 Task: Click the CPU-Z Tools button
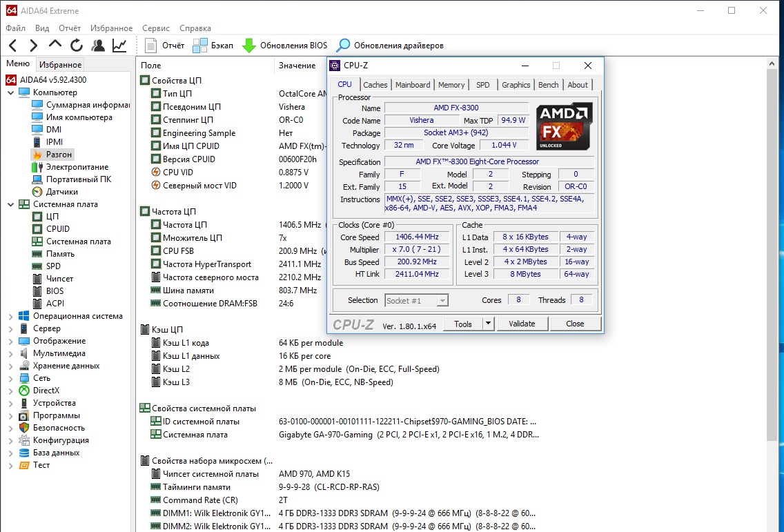point(463,324)
